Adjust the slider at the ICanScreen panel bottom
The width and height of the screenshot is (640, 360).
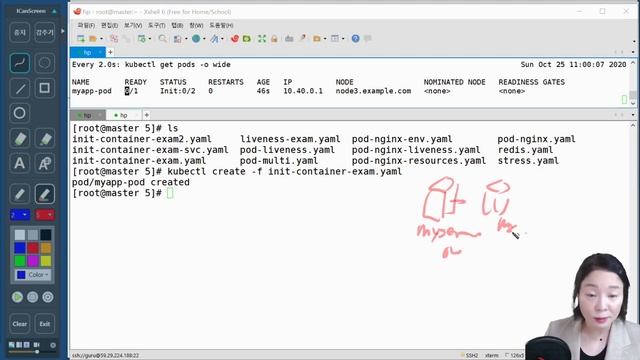(37, 351)
